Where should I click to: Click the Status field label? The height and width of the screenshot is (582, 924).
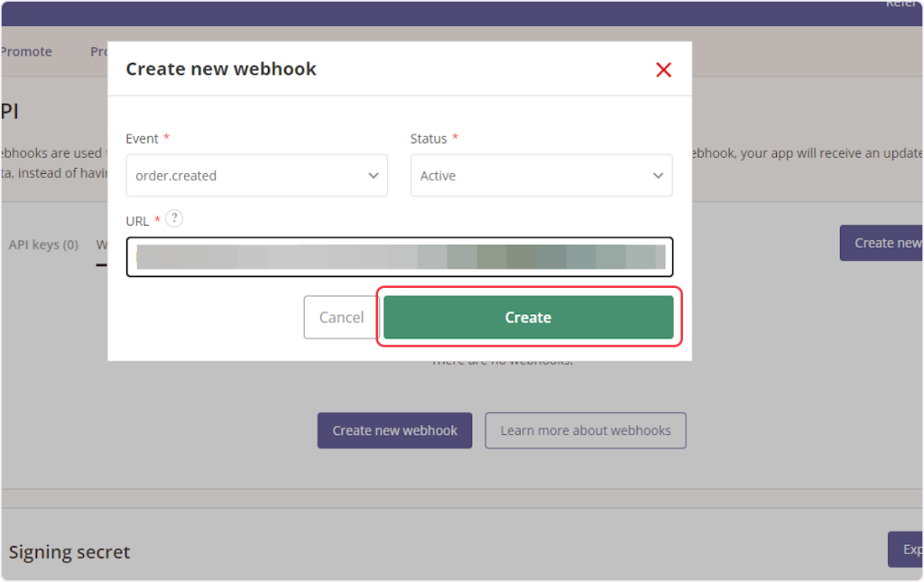pyautogui.click(x=429, y=139)
